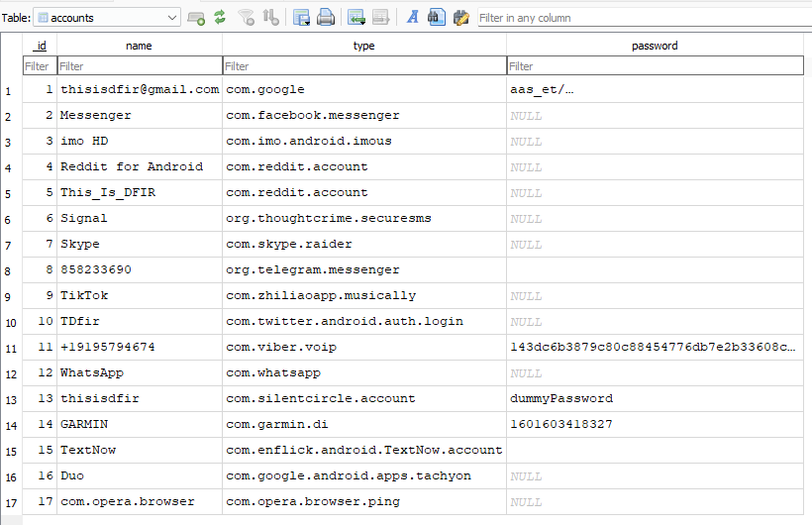
Task: Select the GARMIN name cell
Action: tap(140, 424)
